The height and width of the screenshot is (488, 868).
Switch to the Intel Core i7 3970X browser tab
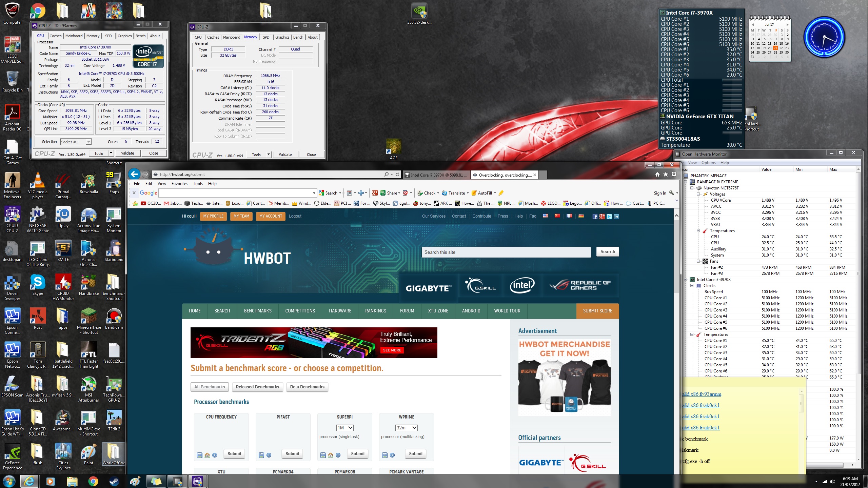[x=436, y=175]
